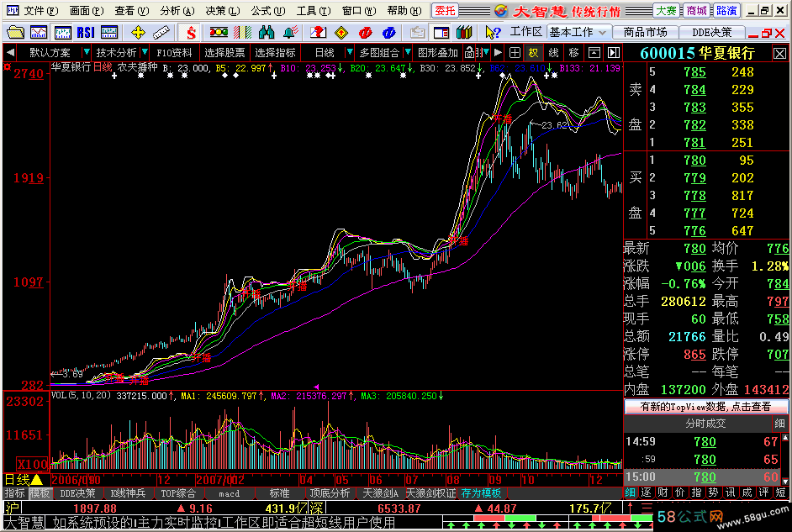The image size is (792, 532).
Task: Click the RSI indicator toolbar icon
Action: 86,33
